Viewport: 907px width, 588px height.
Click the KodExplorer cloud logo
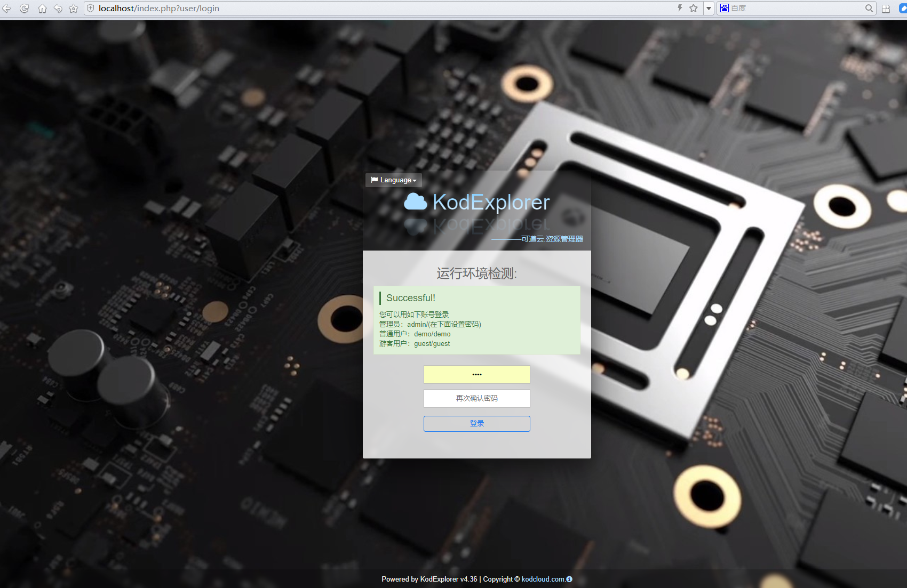[x=416, y=202]
